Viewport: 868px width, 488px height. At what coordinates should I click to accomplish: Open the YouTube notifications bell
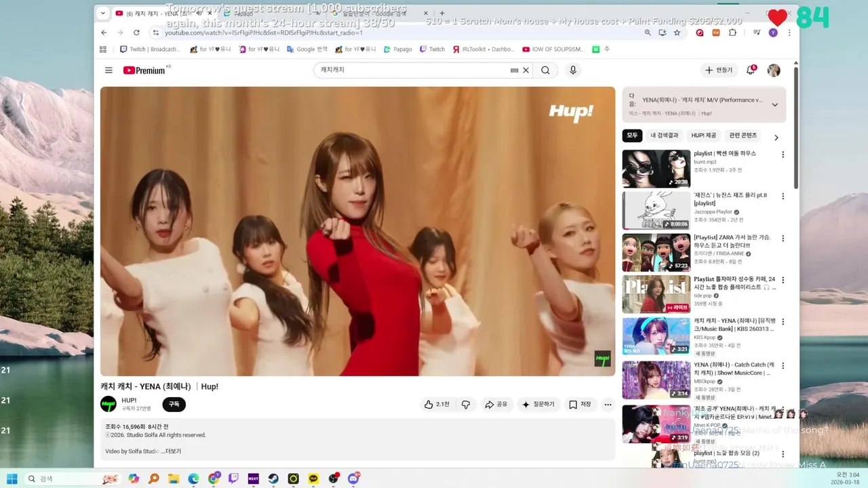[751, 70]
